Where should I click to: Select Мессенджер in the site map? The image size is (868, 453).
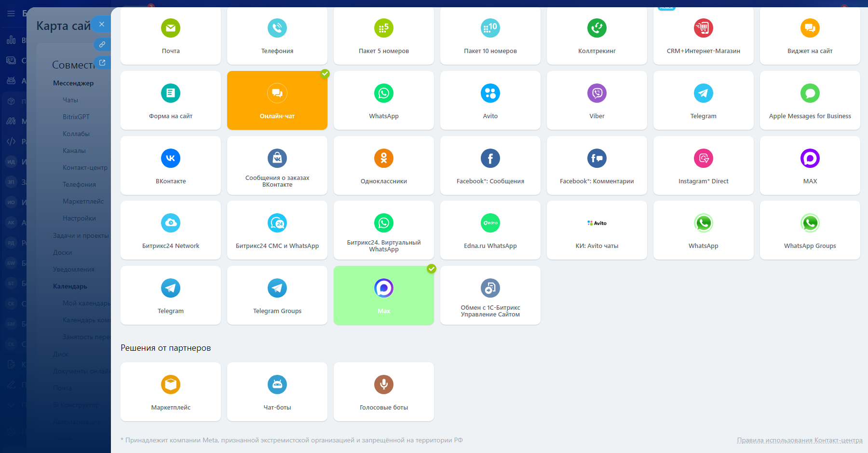click(x=73, y=83)
